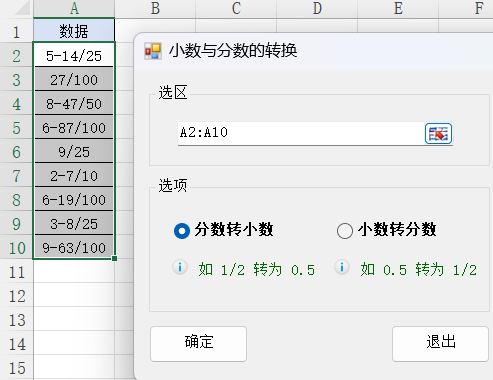Select column B header
This screenshot has width=493, height=380.
click(155, 9)
